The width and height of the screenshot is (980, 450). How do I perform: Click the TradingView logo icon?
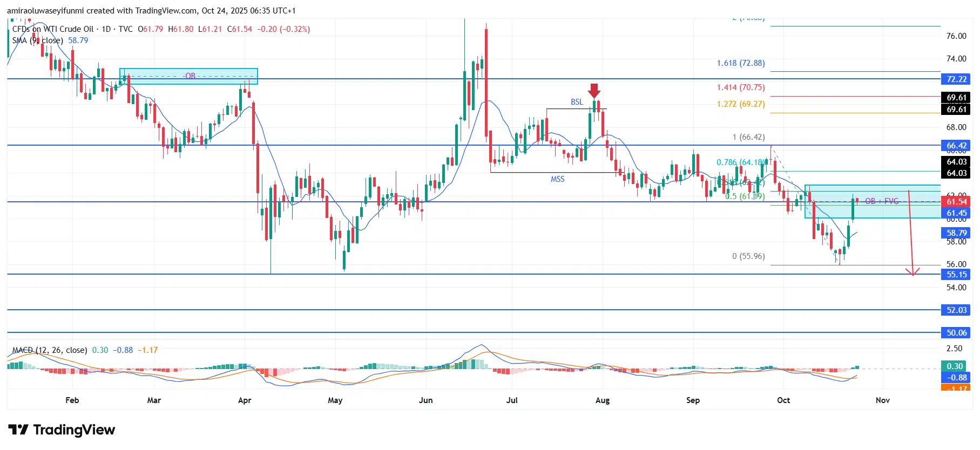(x=18, y=430)
